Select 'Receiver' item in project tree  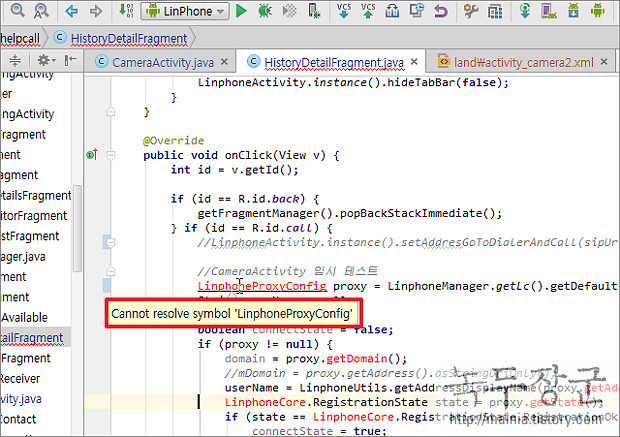click(x=20, y=378)
